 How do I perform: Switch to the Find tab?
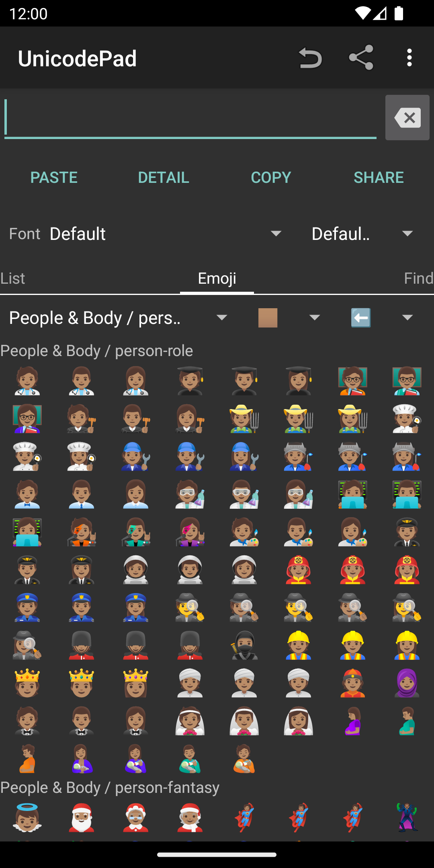click(418, 278)
